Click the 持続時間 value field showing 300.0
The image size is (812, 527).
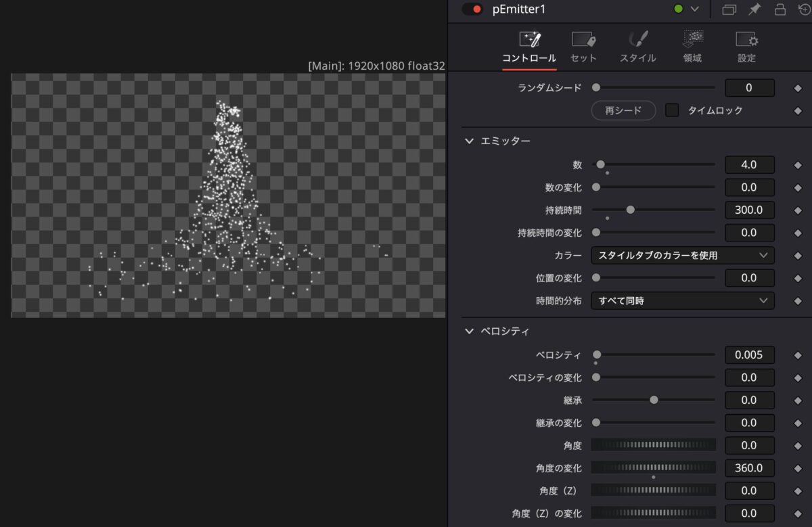click(x=749, y=210)
